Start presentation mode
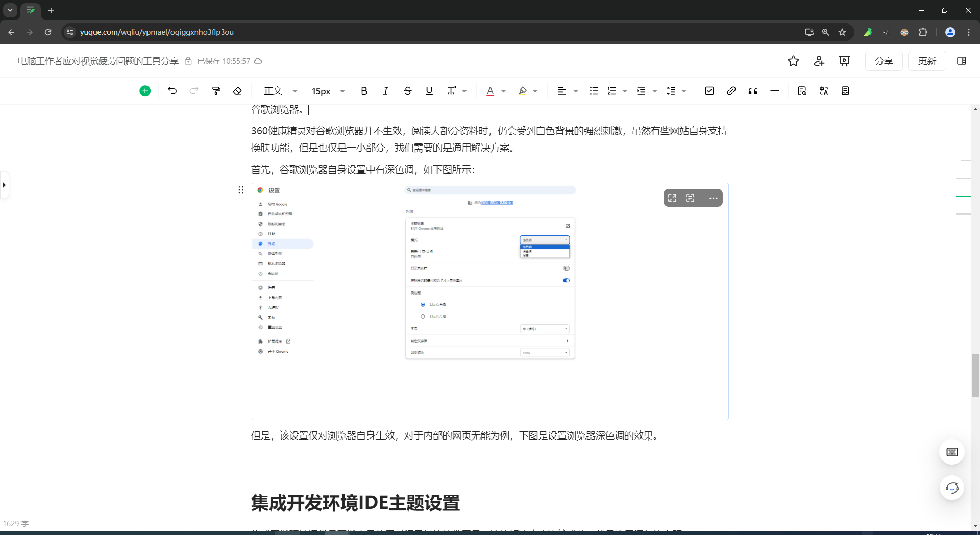Image resolution: width=980 pixels, height=535 pixels. coord(845,61)
